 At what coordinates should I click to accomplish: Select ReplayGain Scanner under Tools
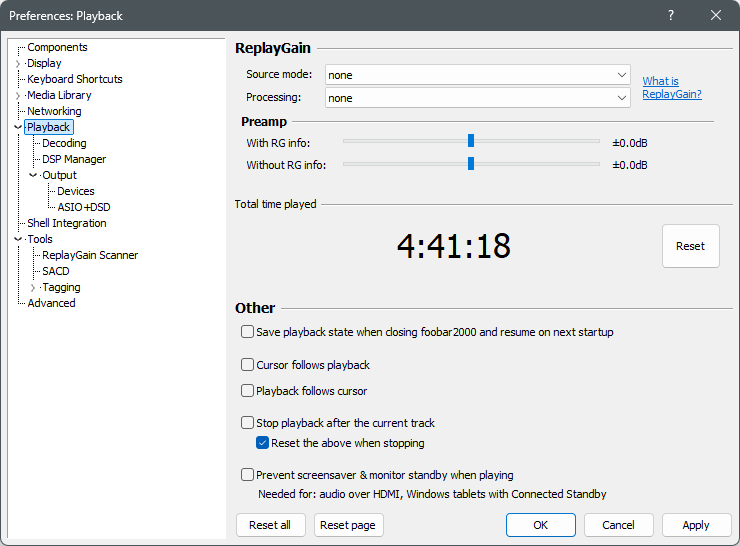click(90, 255)
